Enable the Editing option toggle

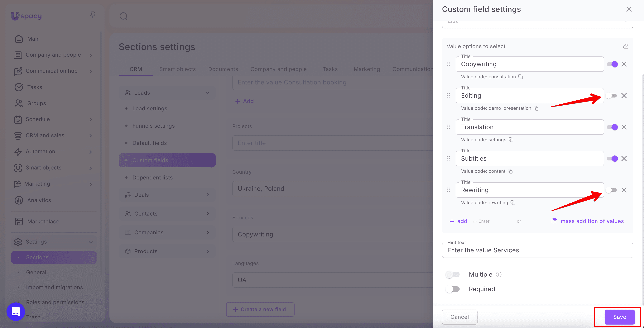(x=611, y=96)
